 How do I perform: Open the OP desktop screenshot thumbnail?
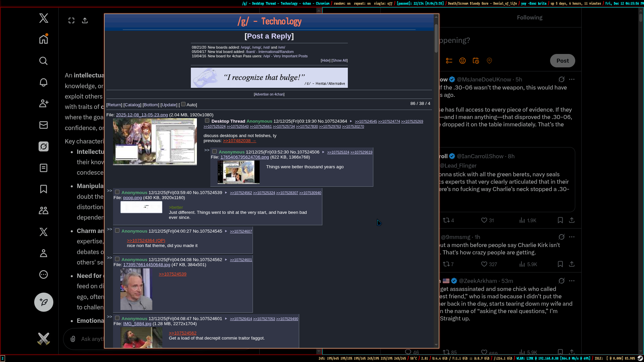pos(155,141)
